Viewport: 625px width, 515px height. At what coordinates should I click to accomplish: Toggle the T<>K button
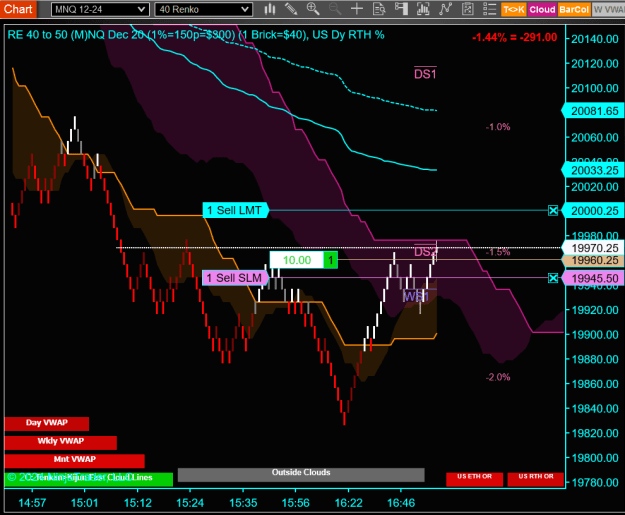(514, 9)
